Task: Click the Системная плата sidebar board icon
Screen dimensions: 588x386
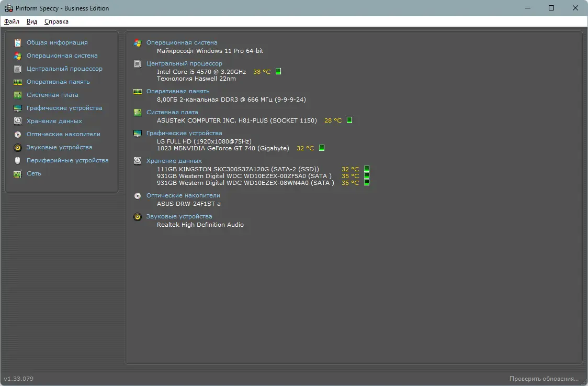Action: [x=18, y=95]
